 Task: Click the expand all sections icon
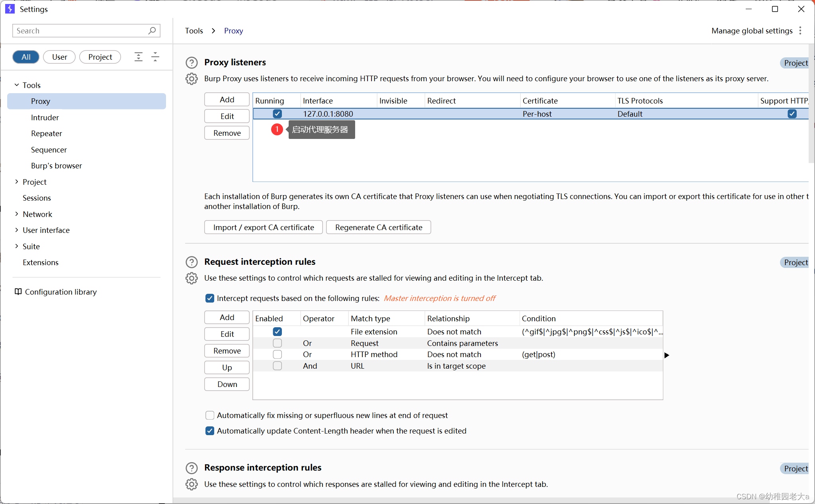pos(138,57)
